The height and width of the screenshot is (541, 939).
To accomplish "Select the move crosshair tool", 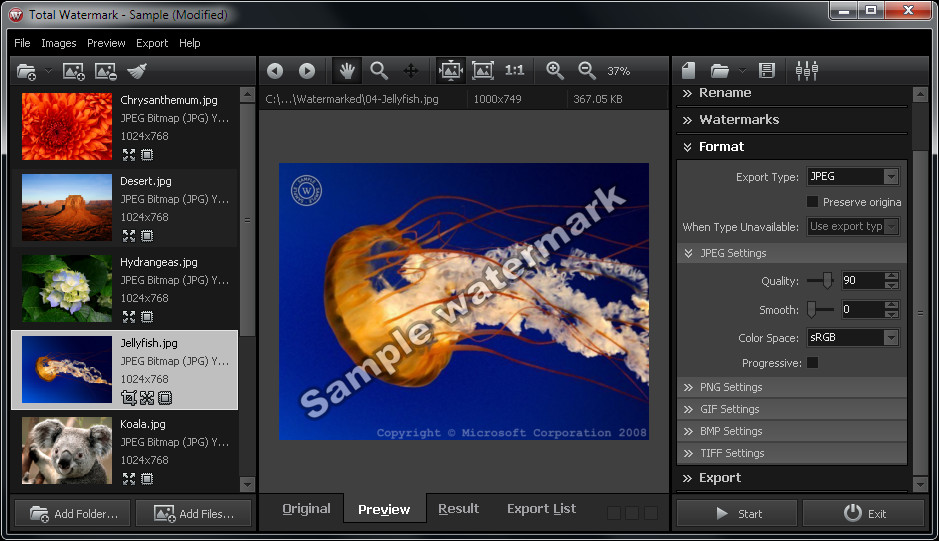I will tap(411, 71).
